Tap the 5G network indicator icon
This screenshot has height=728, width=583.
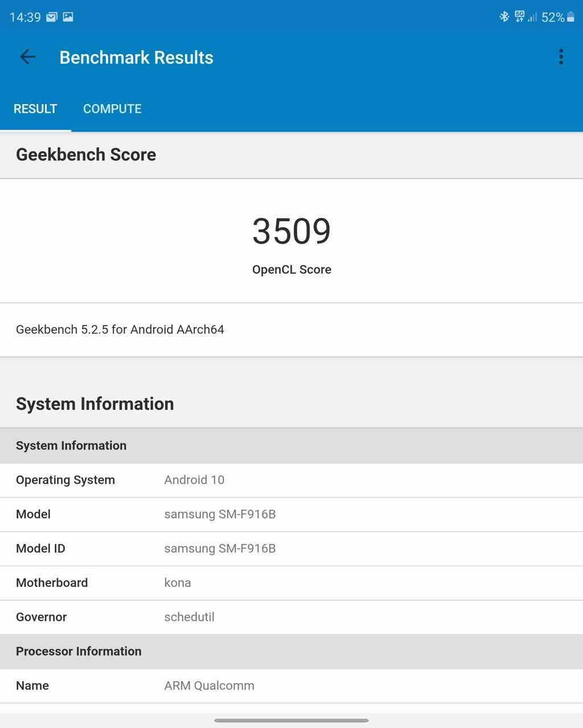(519, 17)
